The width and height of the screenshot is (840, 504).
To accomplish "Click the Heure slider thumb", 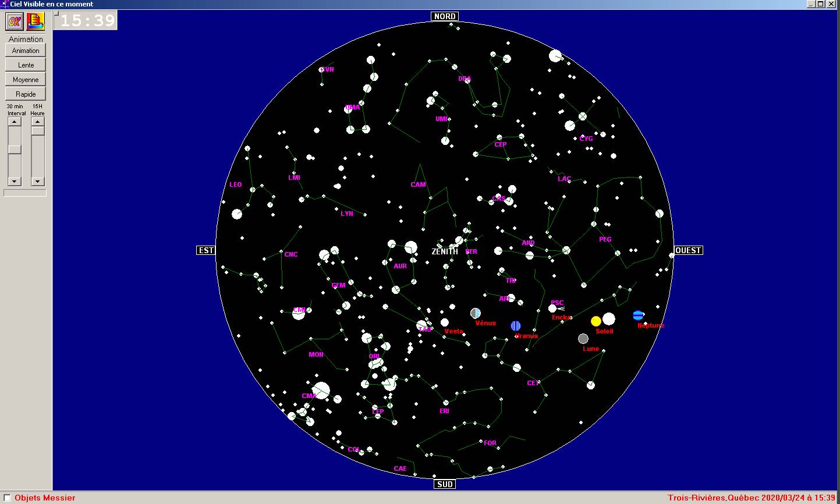I will pos(38,131).
